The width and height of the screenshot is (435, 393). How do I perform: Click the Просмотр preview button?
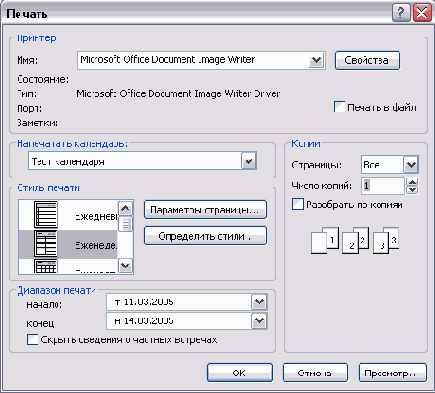click(393, 373)
